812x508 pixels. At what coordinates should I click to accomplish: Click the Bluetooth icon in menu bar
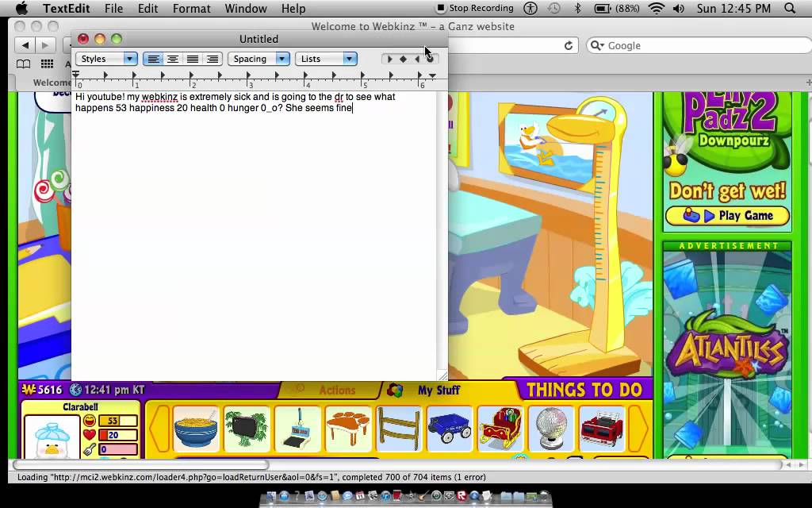(x=577, y=8)
